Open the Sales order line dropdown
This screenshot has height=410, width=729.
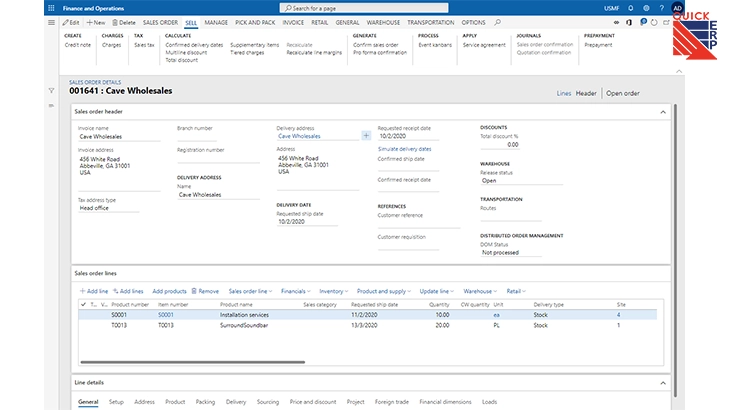click(x=250, y=291)
